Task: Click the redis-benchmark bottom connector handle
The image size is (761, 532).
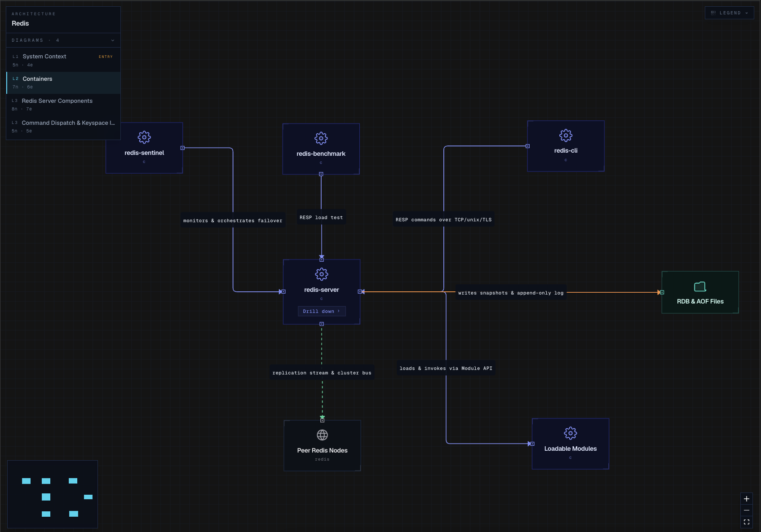Action: coord(321,174)
